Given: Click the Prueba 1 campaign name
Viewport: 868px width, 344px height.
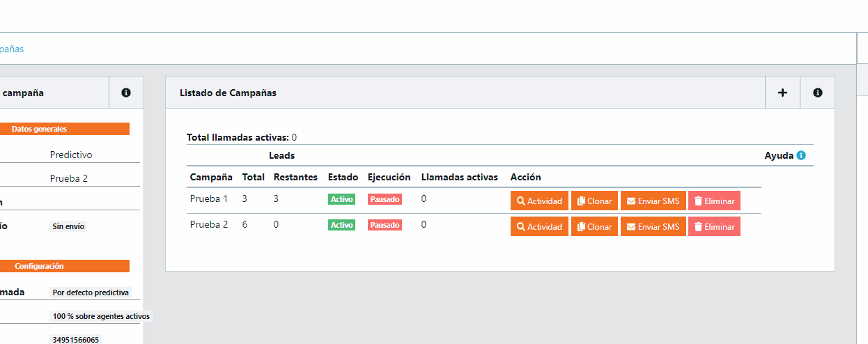Looking at the screenshot, I should [208, 199].
